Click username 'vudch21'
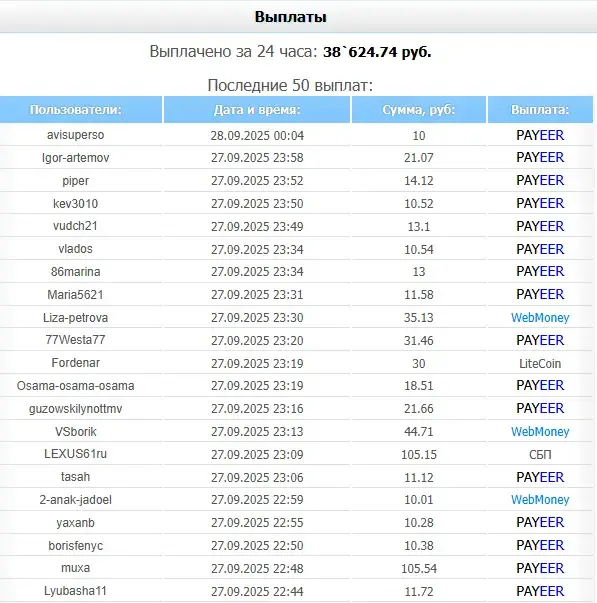The image size is (597, 603). coord(75,226)
